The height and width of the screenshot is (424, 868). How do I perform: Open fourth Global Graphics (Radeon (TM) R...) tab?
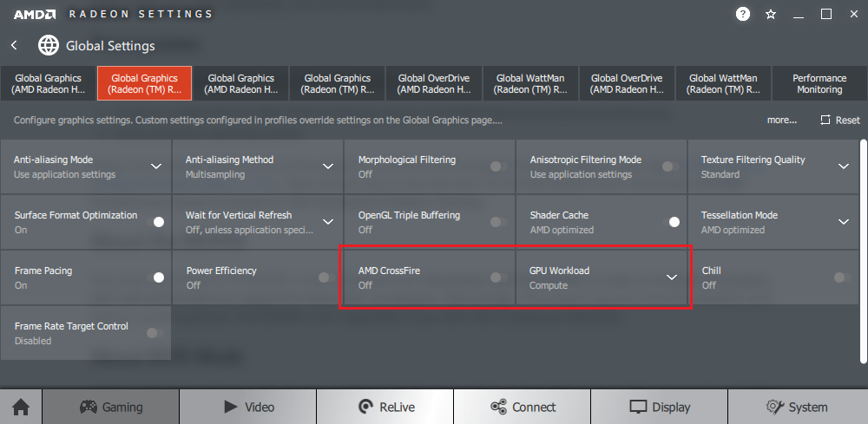click(337, 83)
